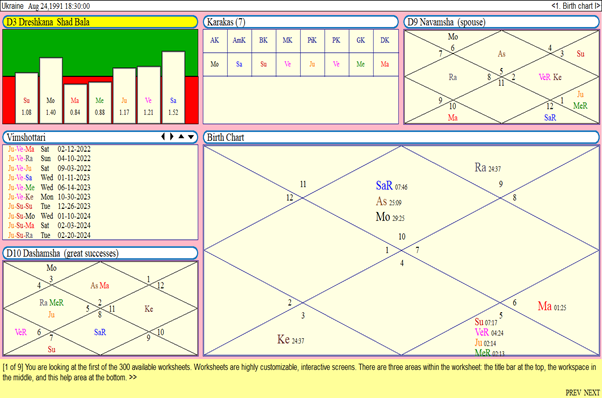
Task: Select the Ju-Ve-Sa dasha row
Action: pyautogui.click(x=50, y=178)
